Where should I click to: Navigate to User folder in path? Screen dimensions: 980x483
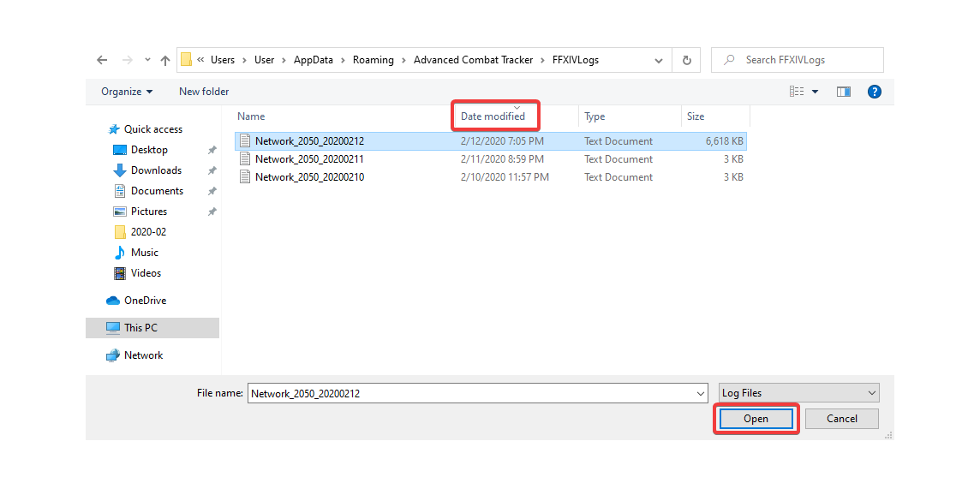click(265, 60)
